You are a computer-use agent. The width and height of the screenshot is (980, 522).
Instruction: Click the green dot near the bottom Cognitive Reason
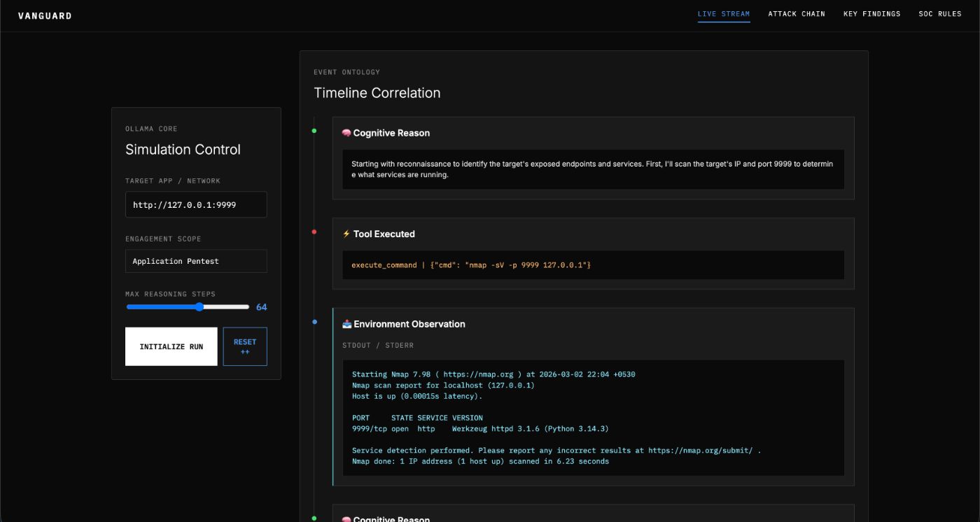[x=315, y=516]
